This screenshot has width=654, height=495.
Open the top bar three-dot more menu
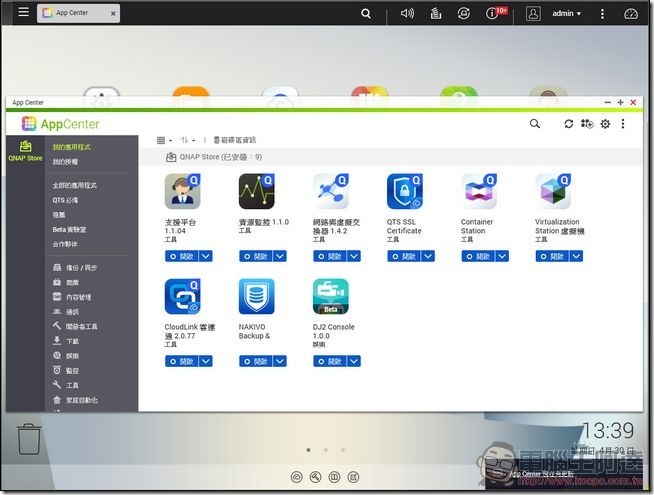(x=602, y=14)
